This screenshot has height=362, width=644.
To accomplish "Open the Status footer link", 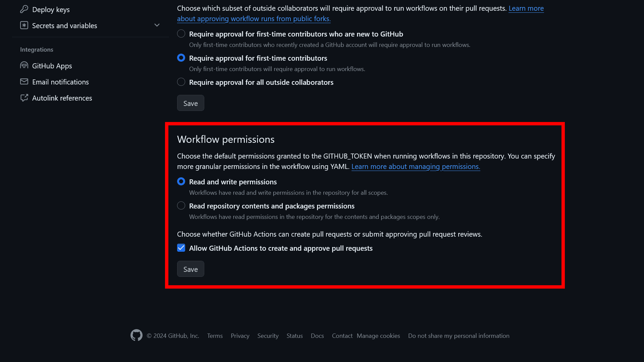I will point(294,336).
